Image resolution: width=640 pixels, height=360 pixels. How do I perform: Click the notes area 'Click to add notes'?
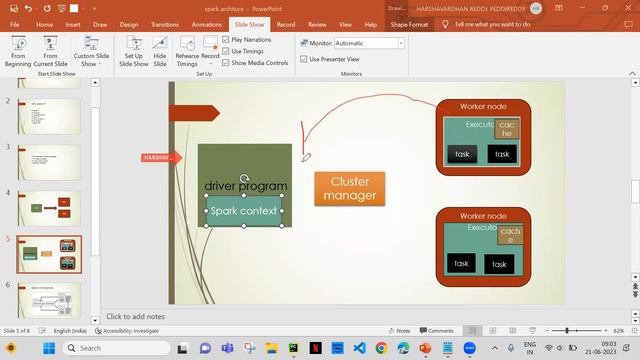click(136, 316)
